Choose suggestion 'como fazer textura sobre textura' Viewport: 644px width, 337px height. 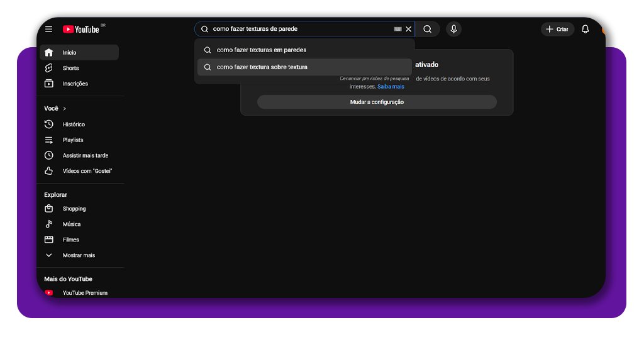(262, 67)
